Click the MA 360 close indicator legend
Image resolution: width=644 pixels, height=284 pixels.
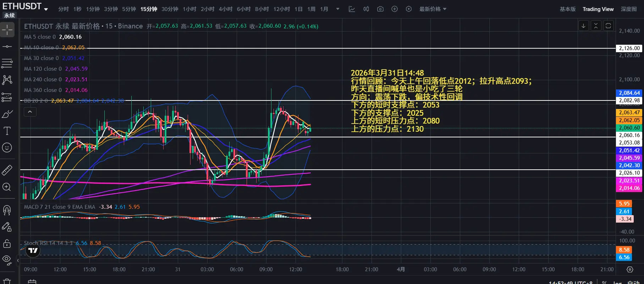coord(56,90)
